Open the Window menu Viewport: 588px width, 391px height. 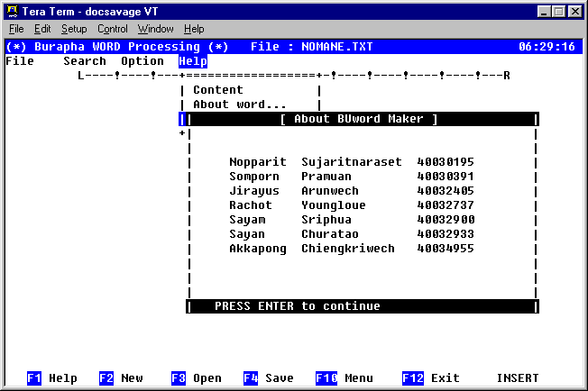coord(155,29)
